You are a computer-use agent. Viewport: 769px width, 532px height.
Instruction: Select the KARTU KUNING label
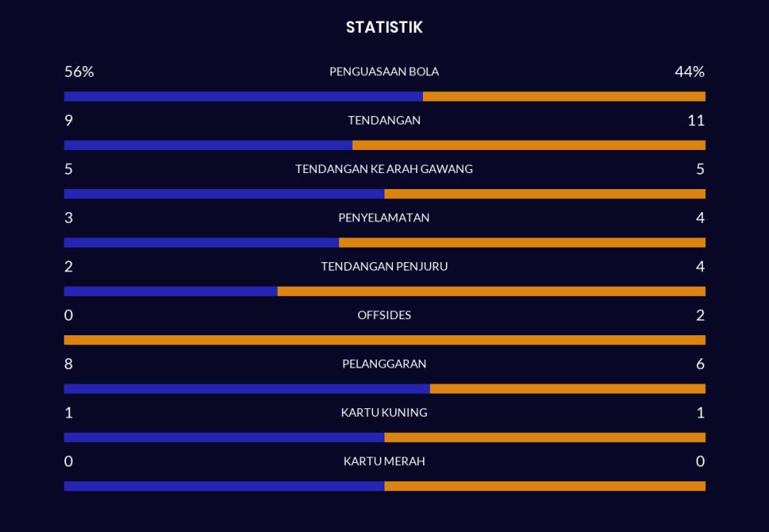coord(384,412)
